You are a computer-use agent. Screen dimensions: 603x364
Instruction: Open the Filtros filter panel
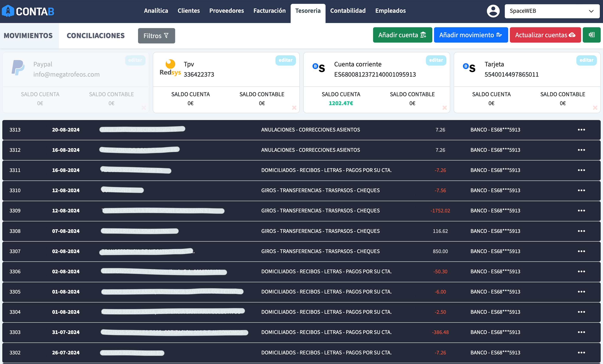(156, 36)
